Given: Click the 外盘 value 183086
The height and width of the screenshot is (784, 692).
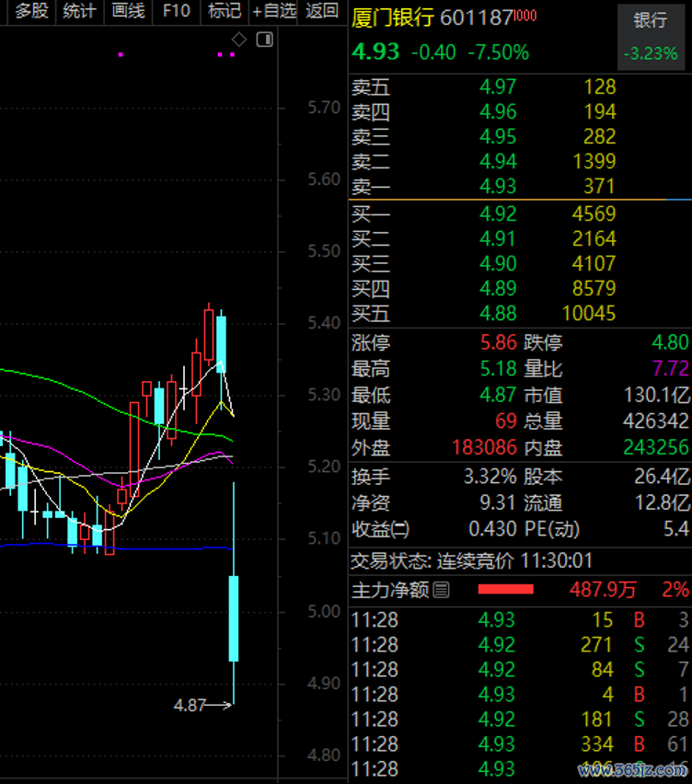Looking at the screenshot, I should click(484, 447).
